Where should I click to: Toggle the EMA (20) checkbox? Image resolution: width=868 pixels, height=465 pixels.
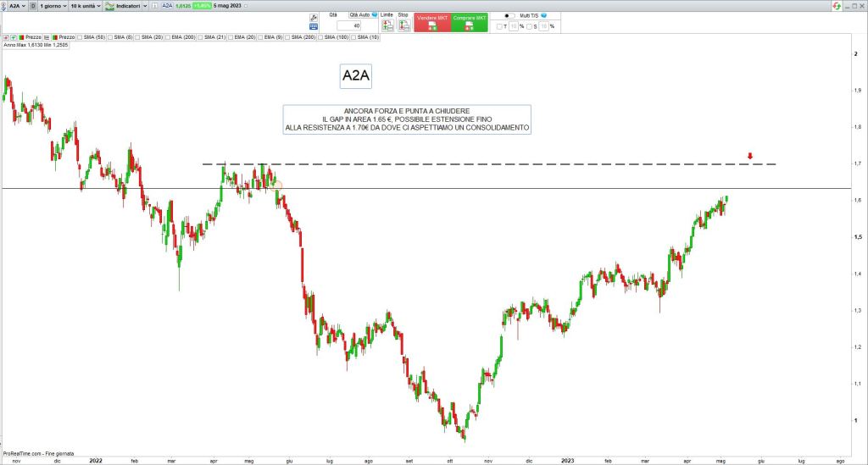coord(231,37)
